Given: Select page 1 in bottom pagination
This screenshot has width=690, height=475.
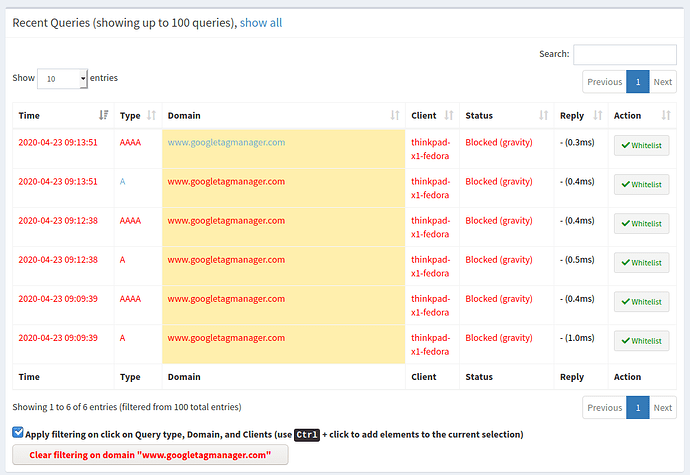Looking at the screenshot, I should click(637, 407).
